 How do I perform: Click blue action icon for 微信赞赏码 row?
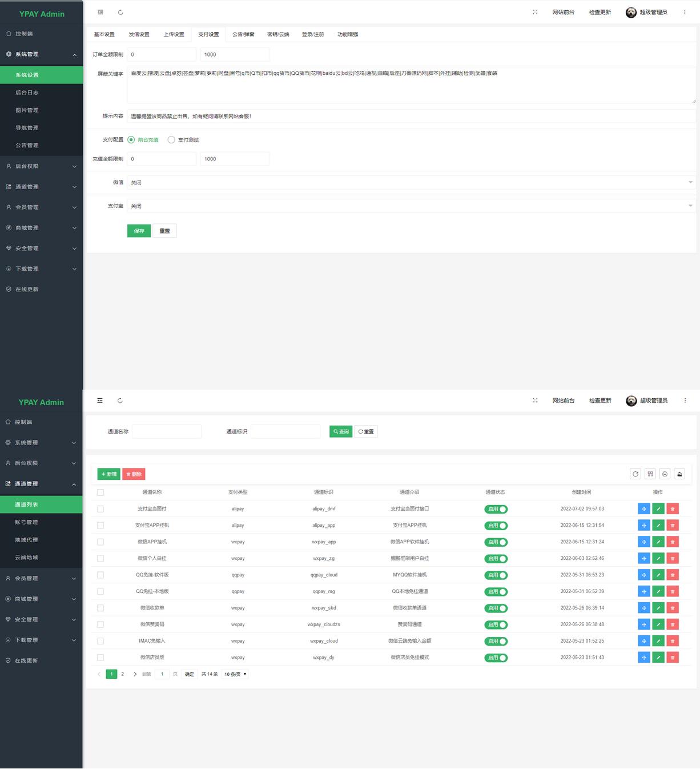click(x=643, y=624)
